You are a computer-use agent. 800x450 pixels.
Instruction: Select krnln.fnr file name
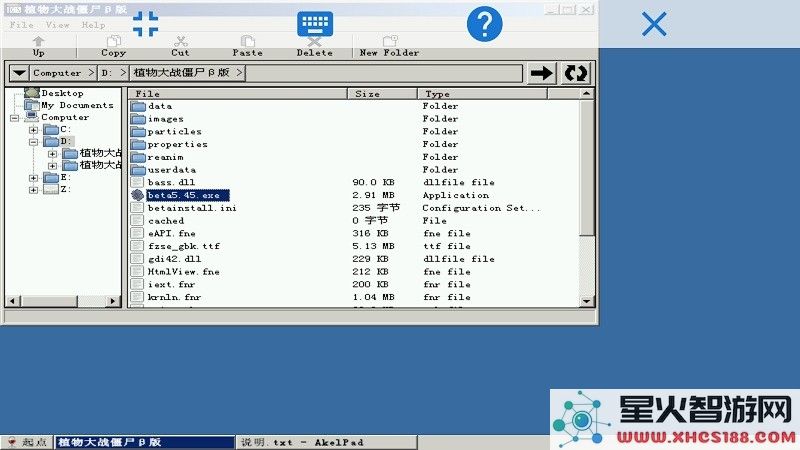click(x=174, y=297)
